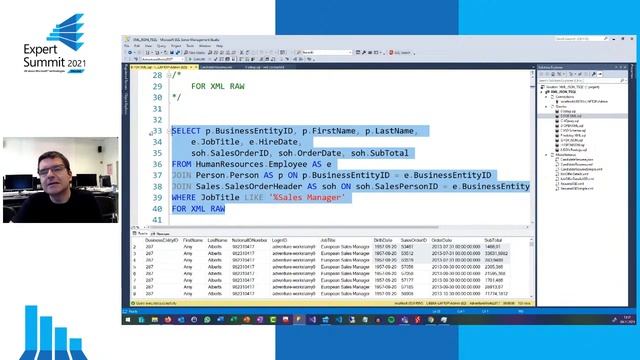Toggle Include Client Statistics
Screen dimensions: 640x360
click(x=253, y=59)
